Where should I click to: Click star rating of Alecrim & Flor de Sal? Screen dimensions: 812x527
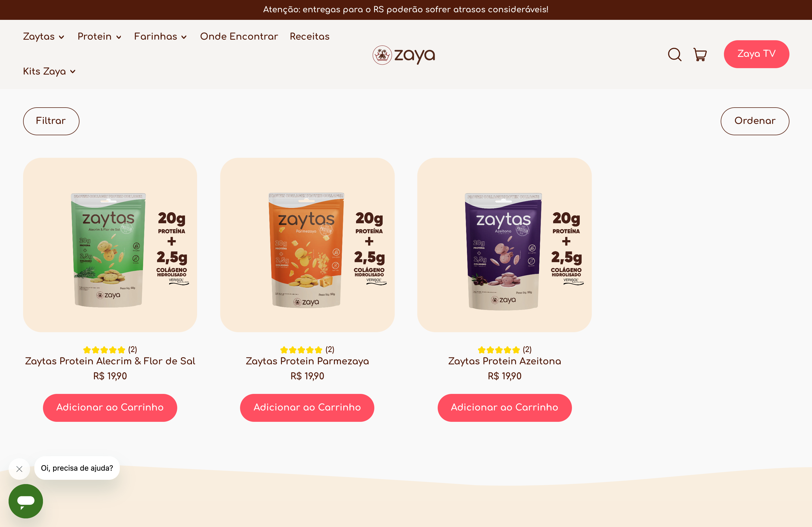(x=104, y=350)
